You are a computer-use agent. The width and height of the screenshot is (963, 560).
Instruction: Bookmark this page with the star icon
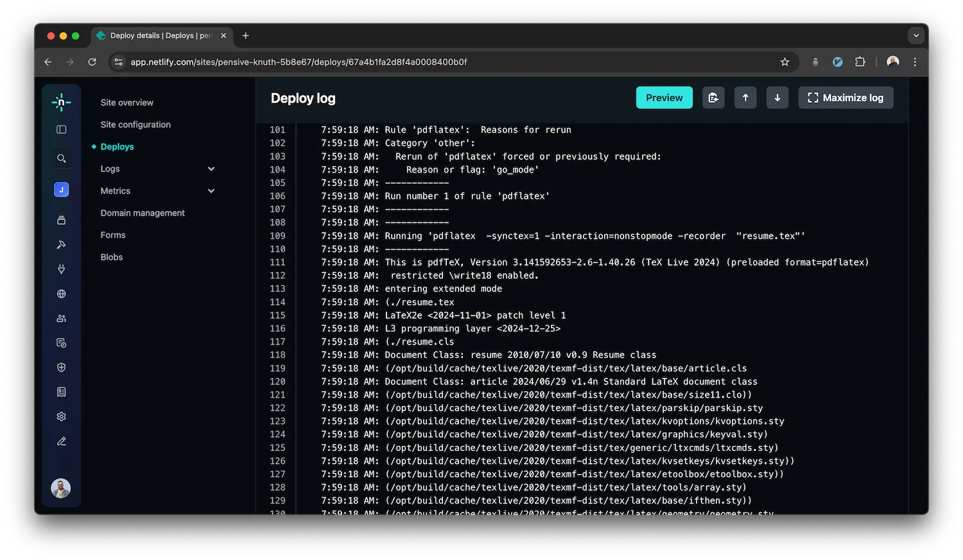point(785,62)
